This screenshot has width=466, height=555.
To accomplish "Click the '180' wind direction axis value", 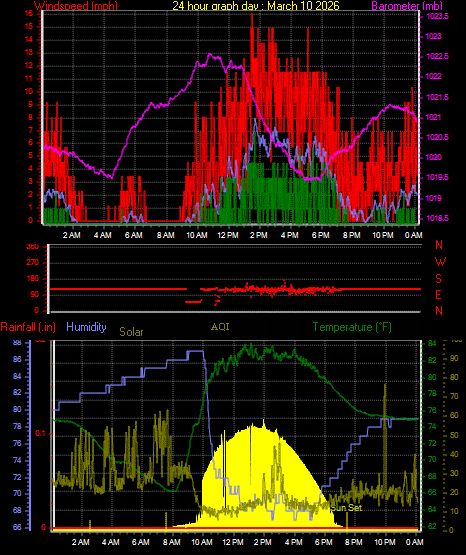I will (33, 279).
